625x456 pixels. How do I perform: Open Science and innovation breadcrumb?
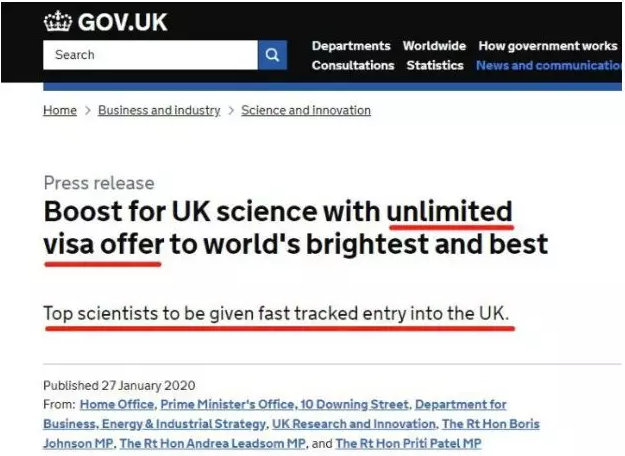(306, 110)
